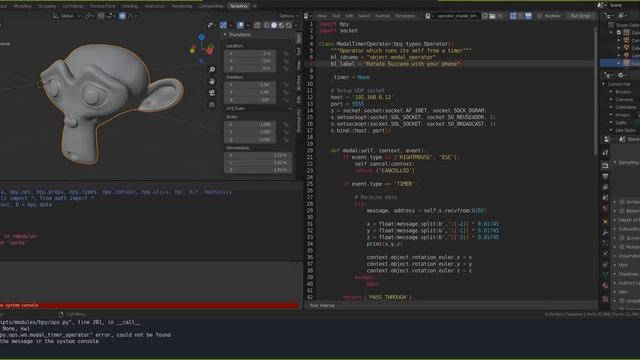This screenshot has height=360, width=640.
Task: Toggle syntax highlighting in text editor
Action: click(529, 16)
